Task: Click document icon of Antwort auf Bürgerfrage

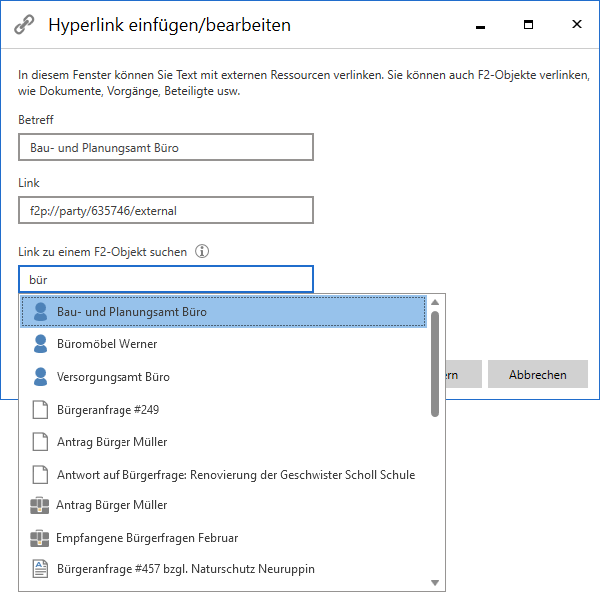Action: 40,475
